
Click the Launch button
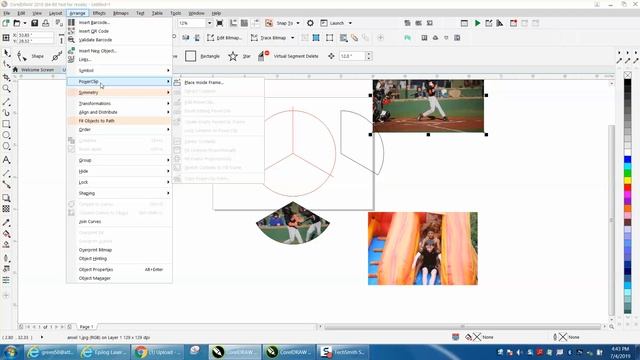click(332, 23)
